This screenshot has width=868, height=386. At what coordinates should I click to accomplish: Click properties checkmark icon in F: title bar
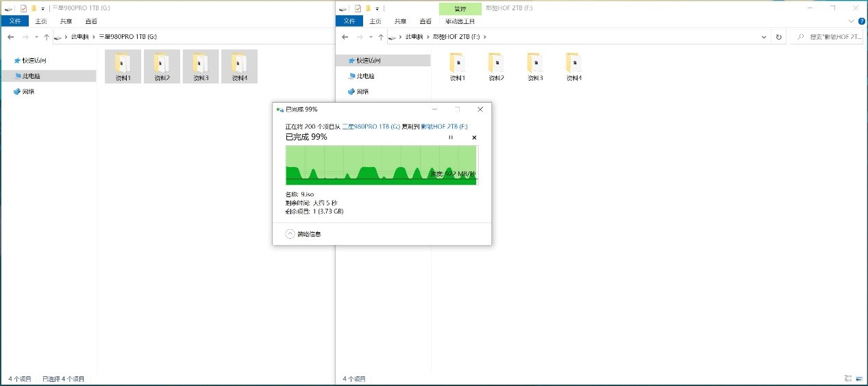tap(358, 8)
